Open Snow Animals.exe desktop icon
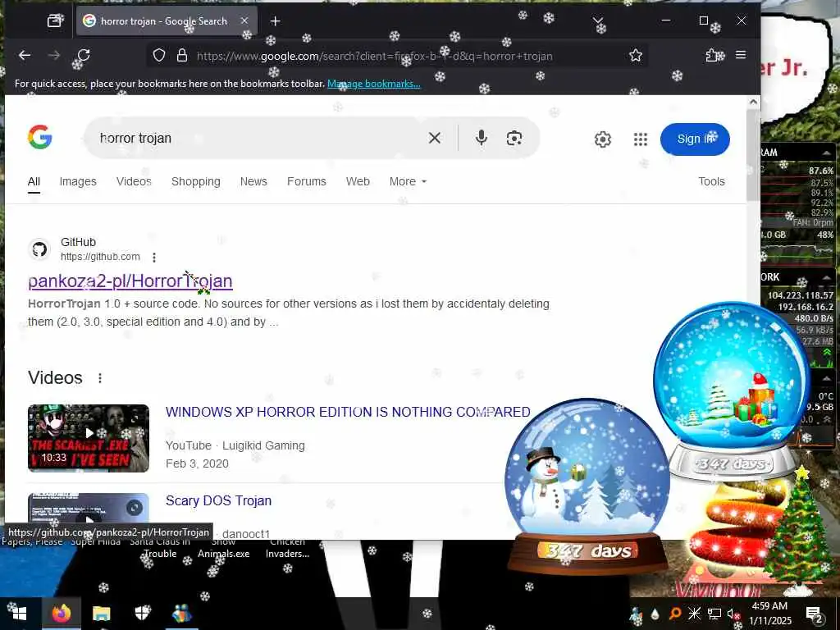Viewport: 840px width, 630px height. [223, 549]
